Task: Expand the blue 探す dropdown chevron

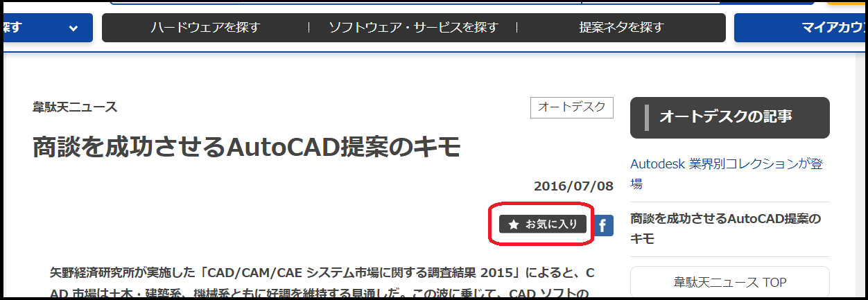Action: pyautogui.click(x=73, y=28)
